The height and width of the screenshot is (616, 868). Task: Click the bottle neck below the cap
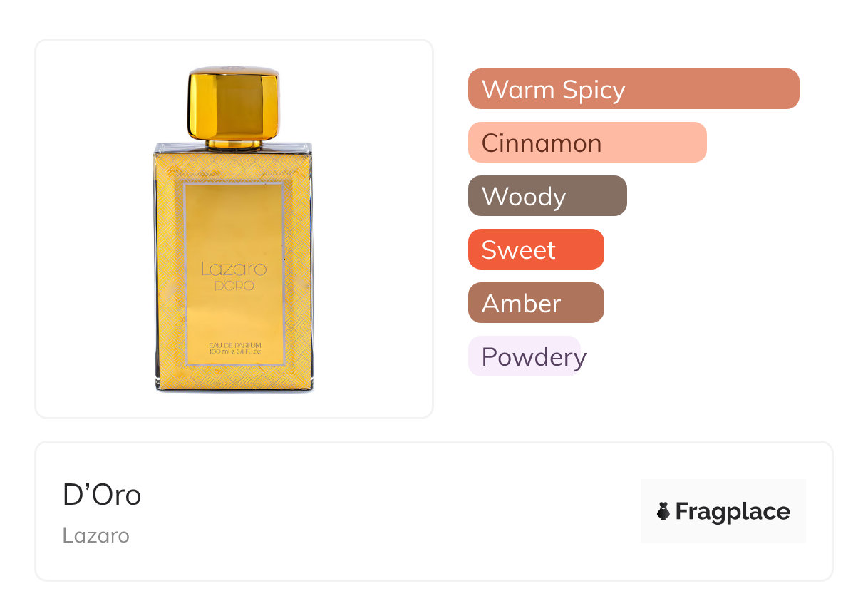click(234, 145)
